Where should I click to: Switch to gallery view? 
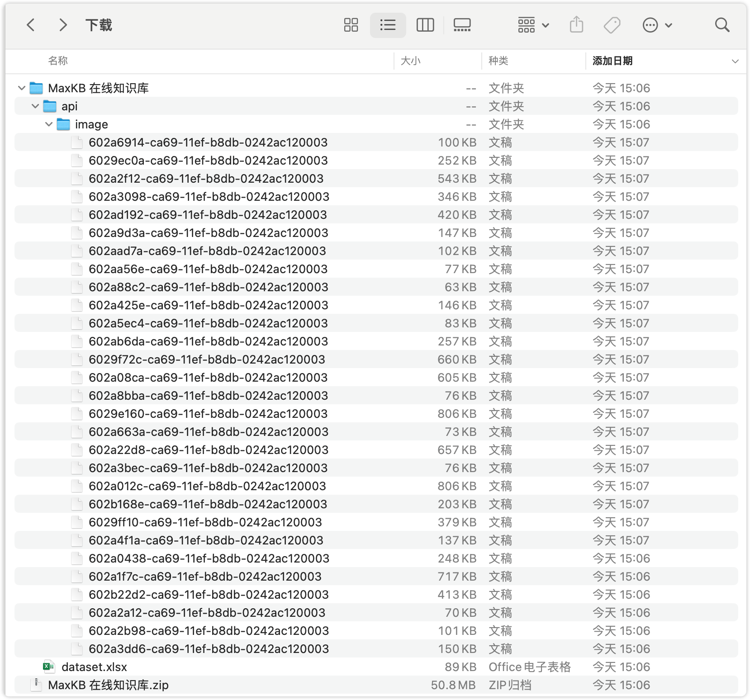tap(462, 25)
